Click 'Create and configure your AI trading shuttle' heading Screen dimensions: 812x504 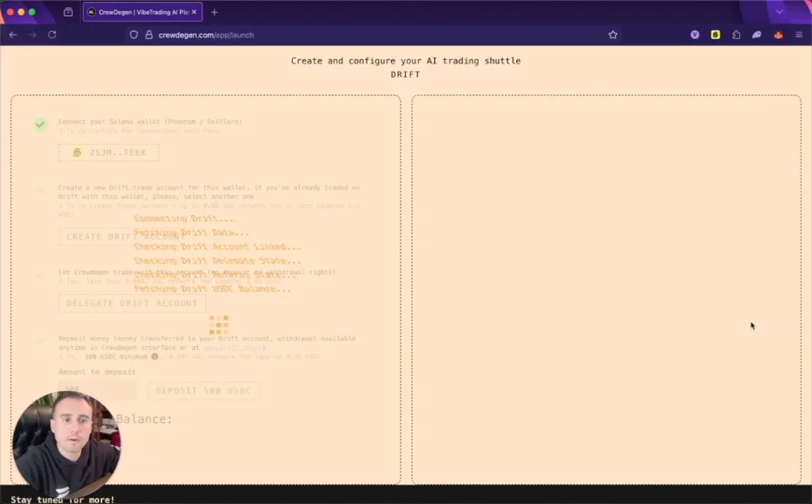(405, 61)
